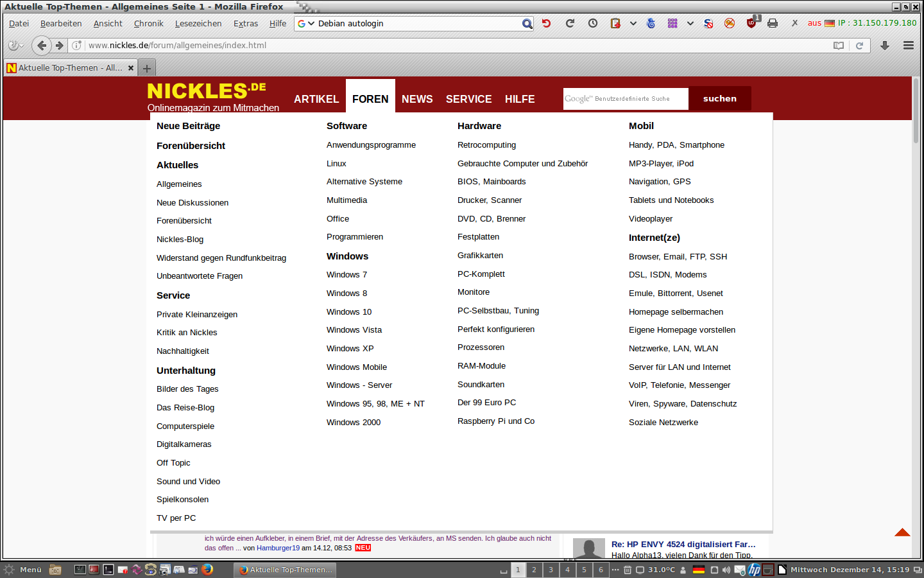Open the Viren, Spyware, Datenschutz link

(x=683, y=404)
